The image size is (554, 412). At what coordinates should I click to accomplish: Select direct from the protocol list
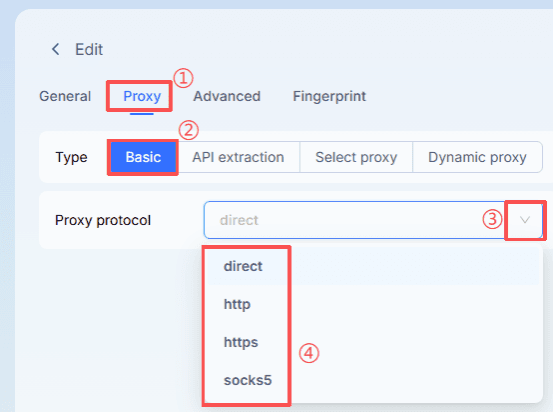point(373,266)
